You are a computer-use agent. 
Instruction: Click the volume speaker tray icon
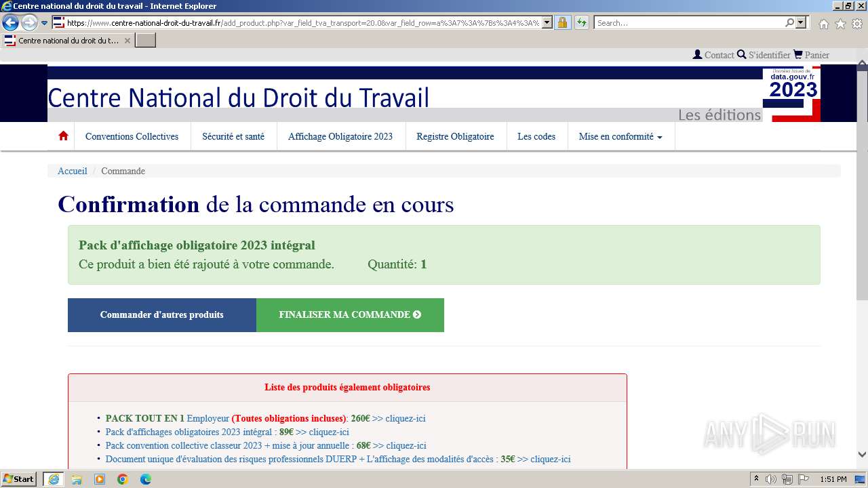point(772,479)
